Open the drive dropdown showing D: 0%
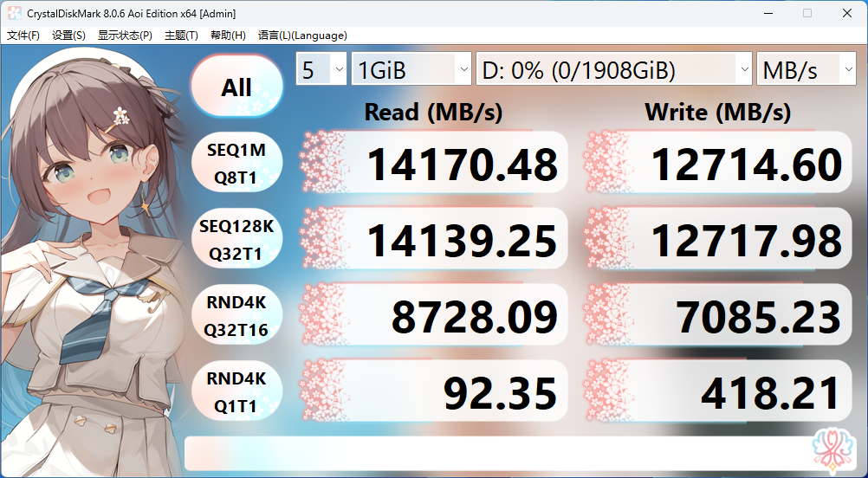 614,69
